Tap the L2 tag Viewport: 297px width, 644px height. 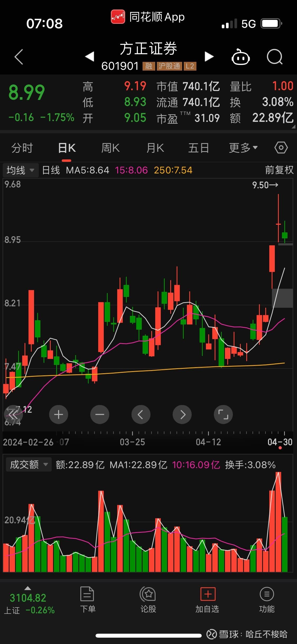click(x=190, y=66)
